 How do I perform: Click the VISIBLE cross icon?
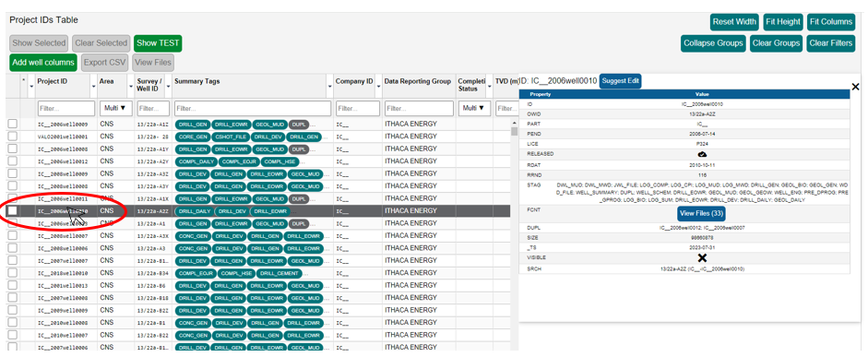pyautogui.click(x=703, y=258)
